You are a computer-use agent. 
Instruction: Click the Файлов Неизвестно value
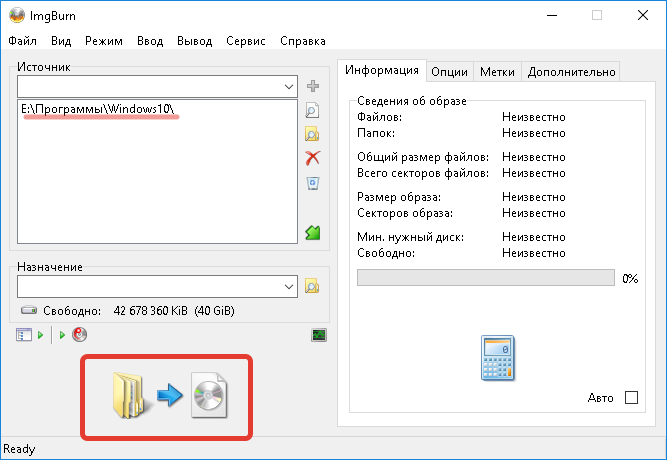coord(534,117)
